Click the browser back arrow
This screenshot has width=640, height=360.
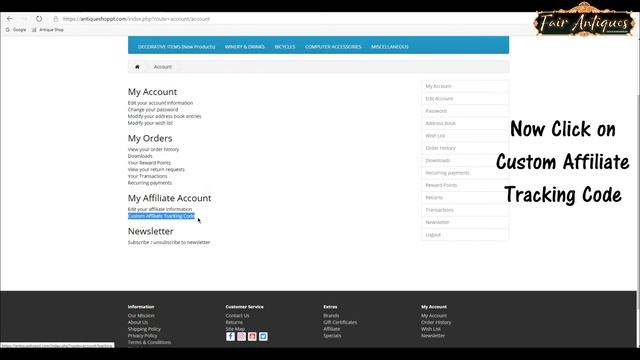pos(9,19)
